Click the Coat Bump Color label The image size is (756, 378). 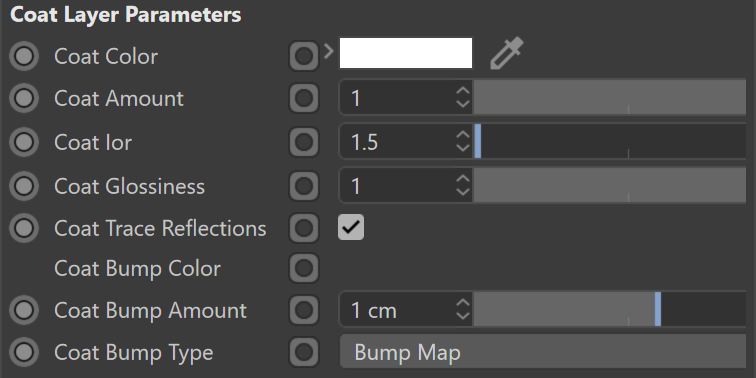click(x=137, y=269)
